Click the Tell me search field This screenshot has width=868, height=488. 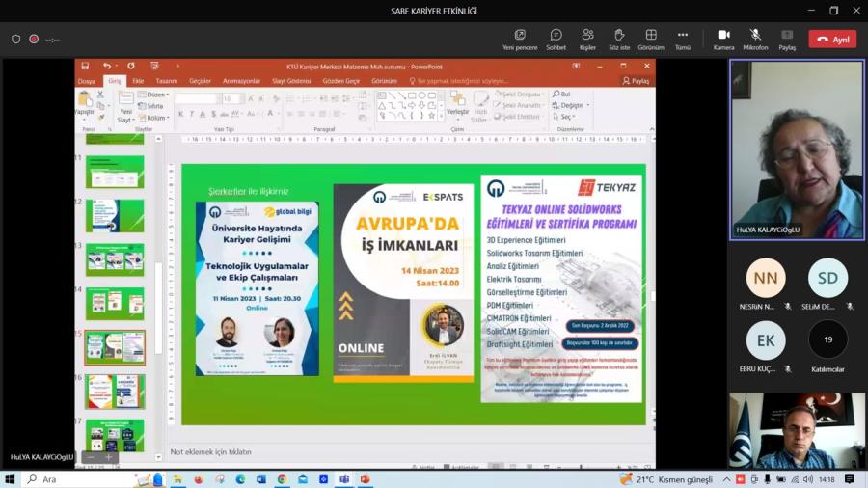(458, 81)
